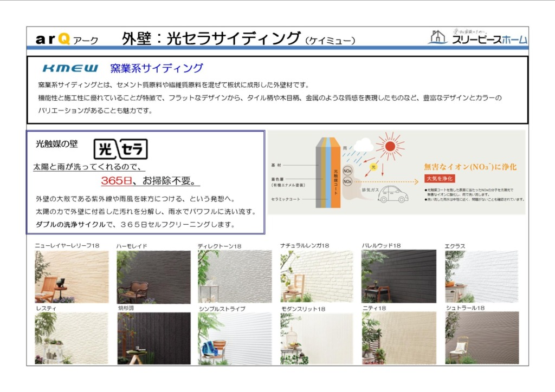This screenshot has height=392, width=555.
Task: Click the 光セラ logo badge
Action: tap(121, 149)
